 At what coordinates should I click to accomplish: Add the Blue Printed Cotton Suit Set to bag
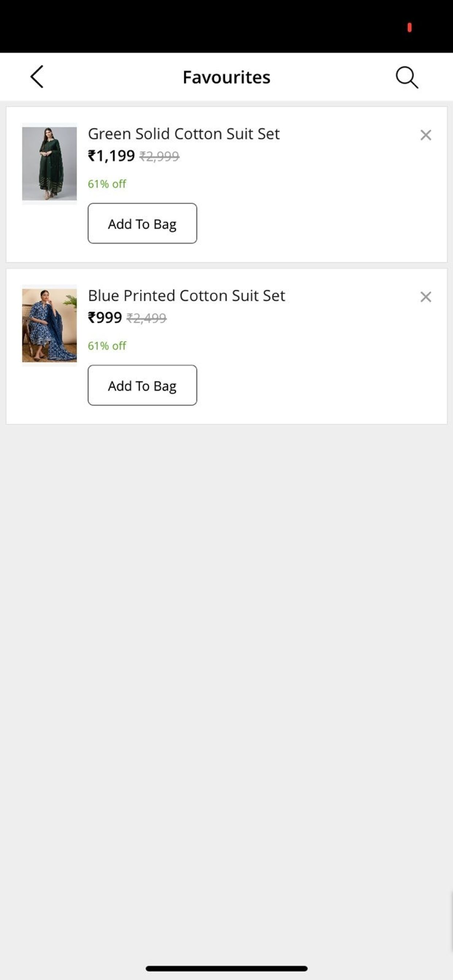(142, 385)
